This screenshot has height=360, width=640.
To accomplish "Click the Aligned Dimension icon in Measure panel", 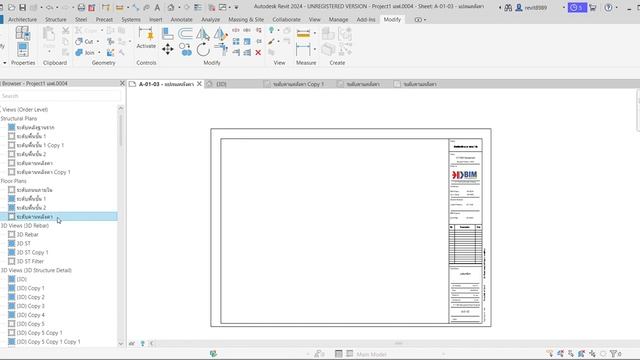I will (303, 50).
